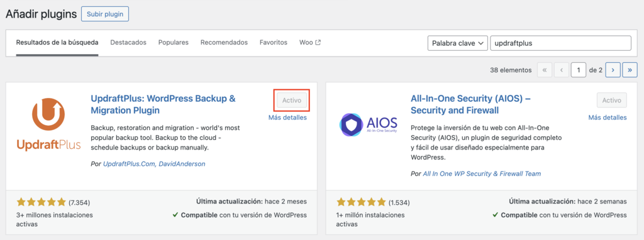Click the All-In-One Security description paragraph
Image resolution: width=644 pixels, height=240 pixels.
tap(486, 143)
